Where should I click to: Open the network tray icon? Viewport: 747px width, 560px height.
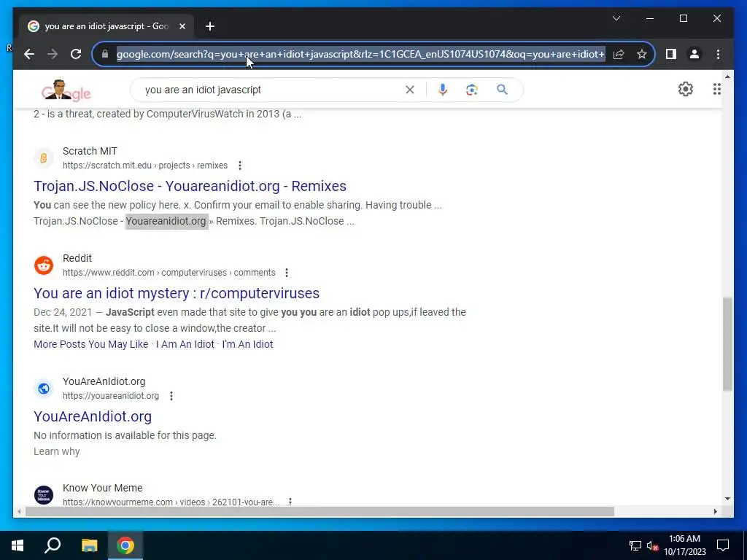point(635,545)
